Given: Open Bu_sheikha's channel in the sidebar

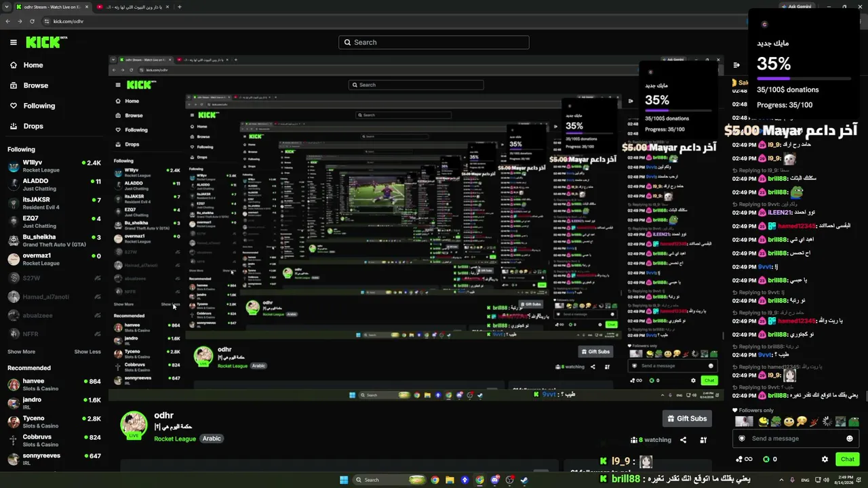Looking at the screenshot, I should pyautogui.click(x=54, y=241).
